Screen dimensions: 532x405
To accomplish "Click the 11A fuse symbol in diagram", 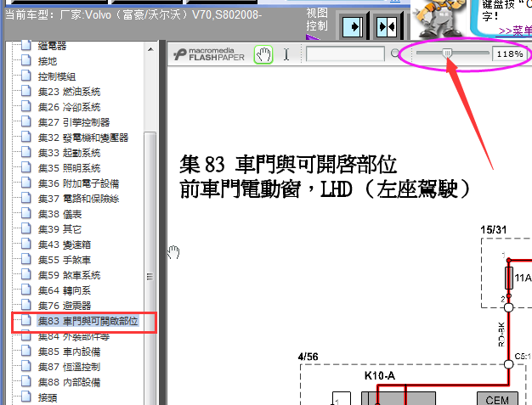I will tap(508, 278).
